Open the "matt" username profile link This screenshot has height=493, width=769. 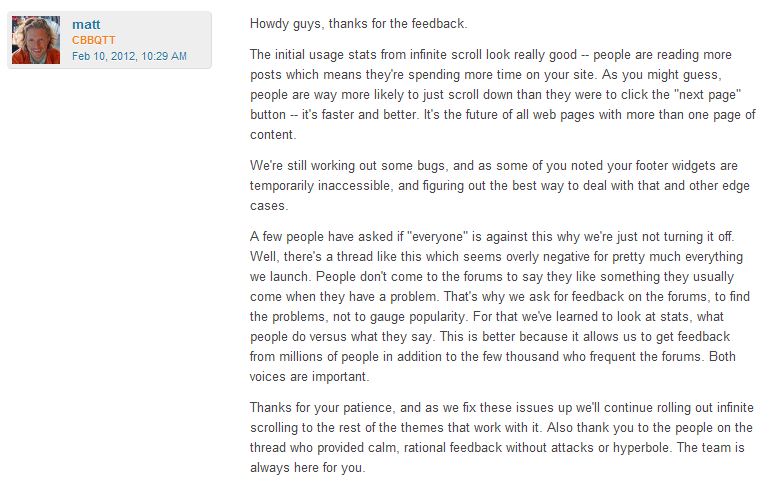pos(86,23)
